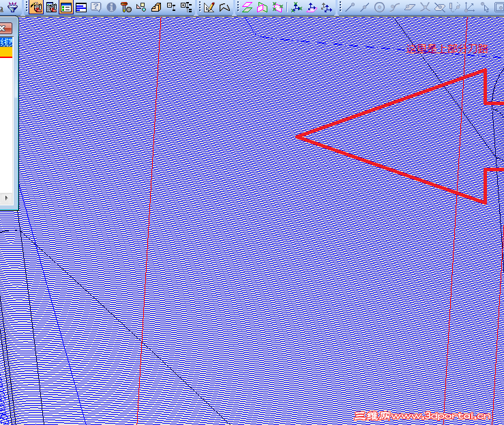Select the blue highlighted row in left panel
Viewport: 504px width, 425px height.
click(x=6, y=42)
